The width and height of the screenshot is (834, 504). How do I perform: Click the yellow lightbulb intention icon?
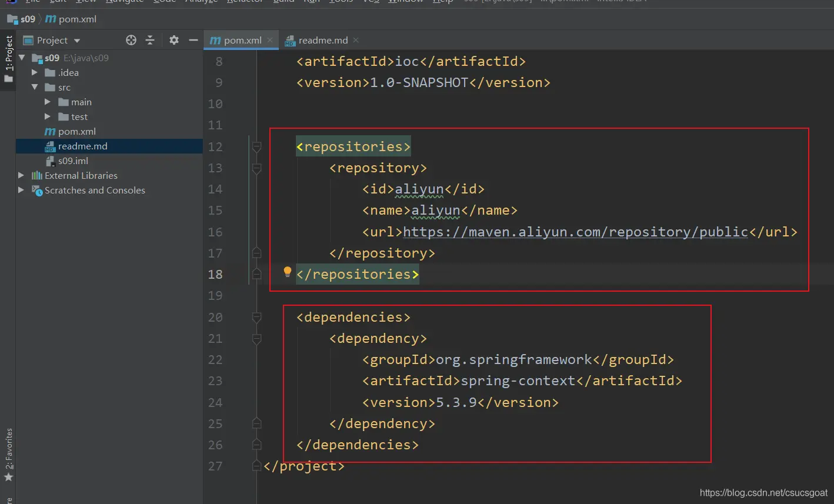(287, 272)
